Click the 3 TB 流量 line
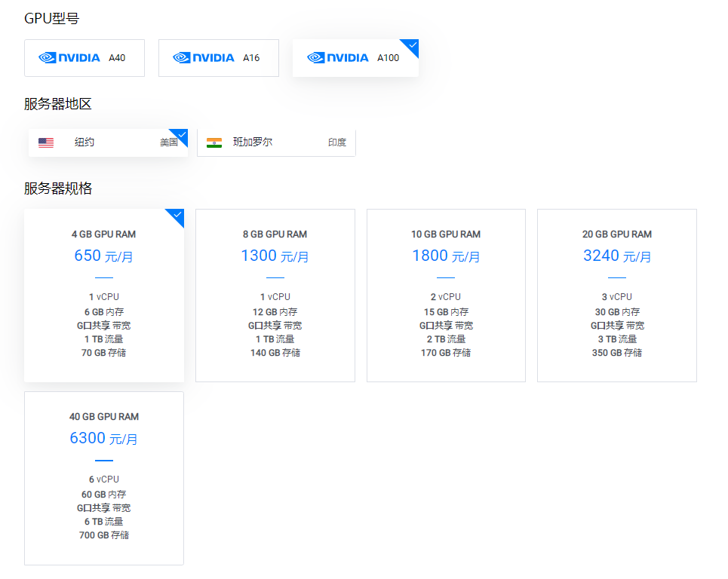 pos(618,339)
